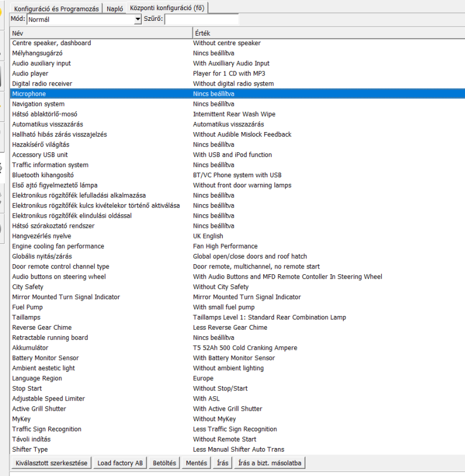Select the Traffic information system row

(238, 165)
